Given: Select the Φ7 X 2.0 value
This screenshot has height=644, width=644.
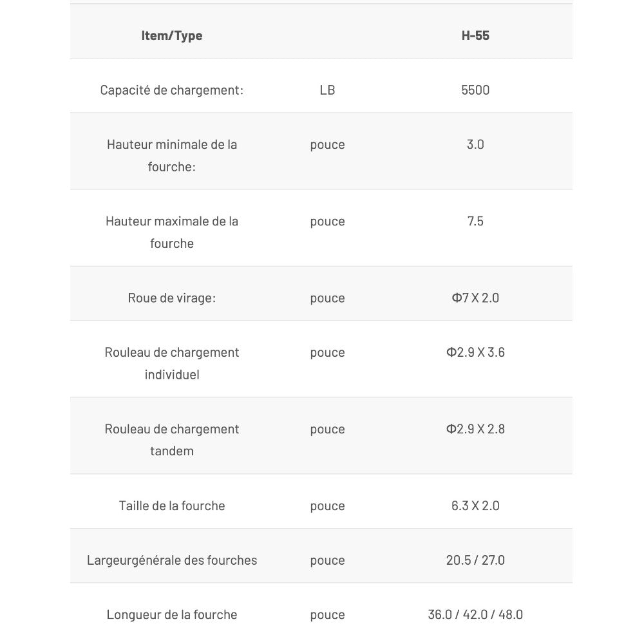Looking at the screenshot, I should [475, 298].
